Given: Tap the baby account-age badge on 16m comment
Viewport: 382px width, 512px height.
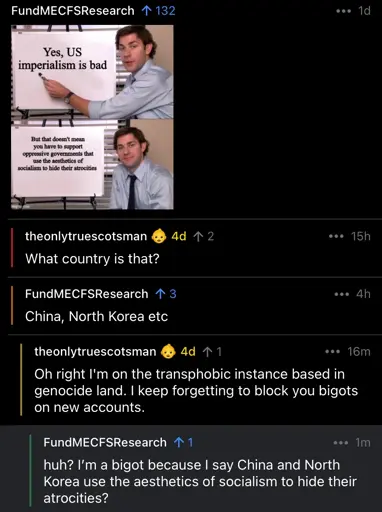Looking at the screenshot, I should 168,352.
